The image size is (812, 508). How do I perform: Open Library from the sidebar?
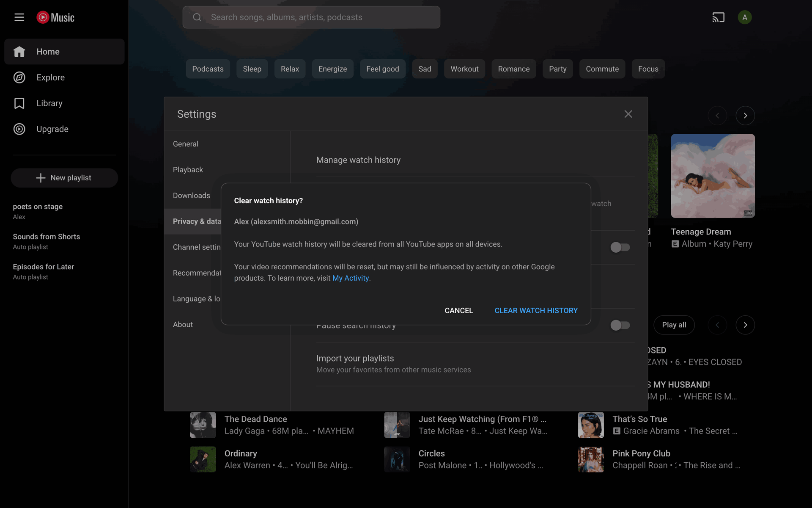pyautogui.click(x=64, y=103)
